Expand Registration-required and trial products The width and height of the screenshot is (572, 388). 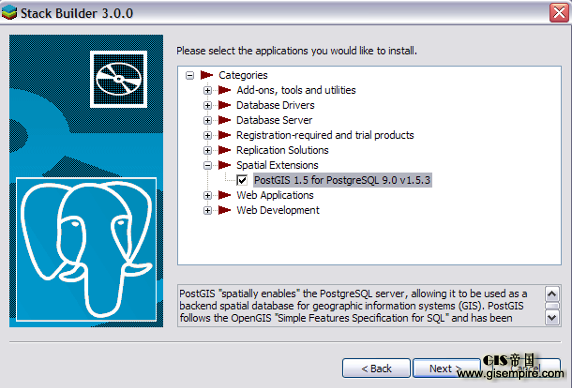208,135
